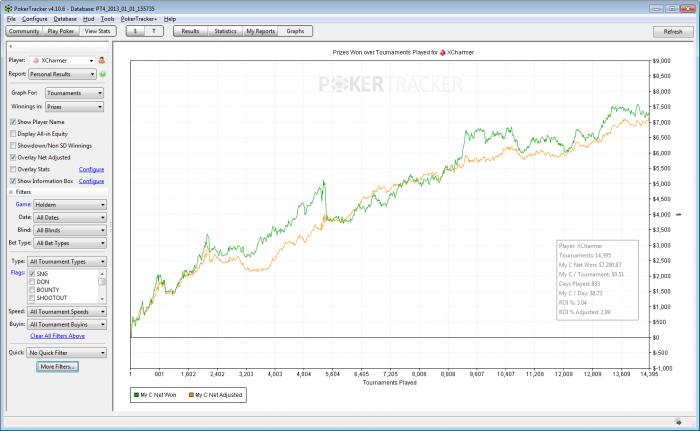Open the Quick filter dropdown
This screenshot has height=431, width=700.
[67, 353]
